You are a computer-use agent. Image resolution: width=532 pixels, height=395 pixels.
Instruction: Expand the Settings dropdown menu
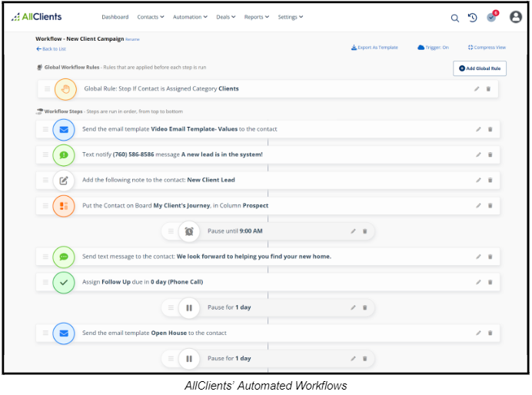point(291,17)
